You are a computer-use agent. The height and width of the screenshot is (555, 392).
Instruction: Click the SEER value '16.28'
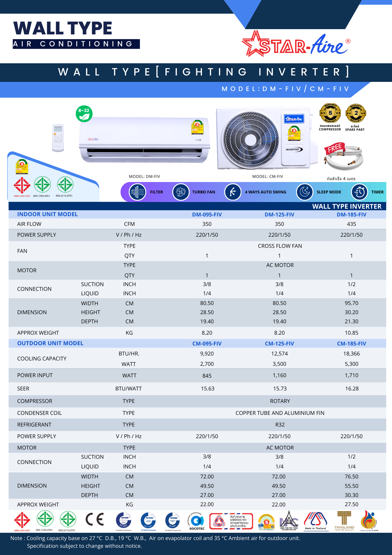pos(352,389)
